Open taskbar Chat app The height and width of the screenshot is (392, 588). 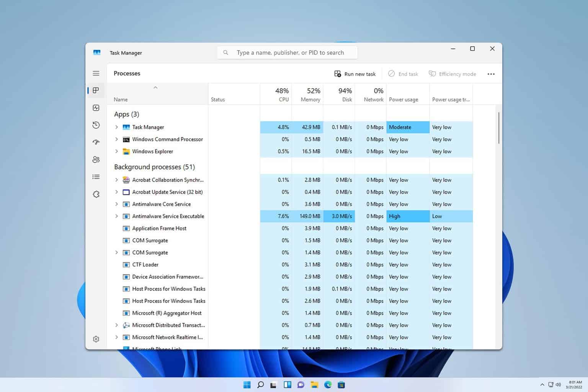pyautogui.click(x=301, y=385)
